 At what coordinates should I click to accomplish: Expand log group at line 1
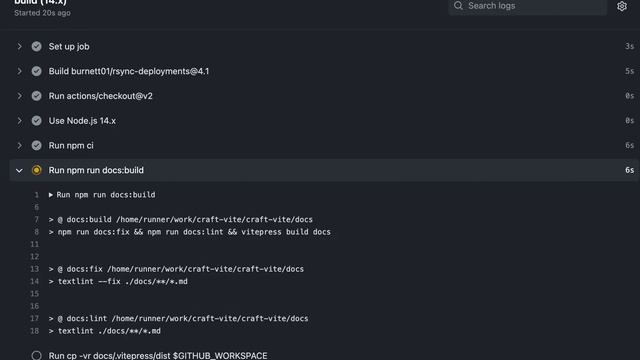[51, 195]
